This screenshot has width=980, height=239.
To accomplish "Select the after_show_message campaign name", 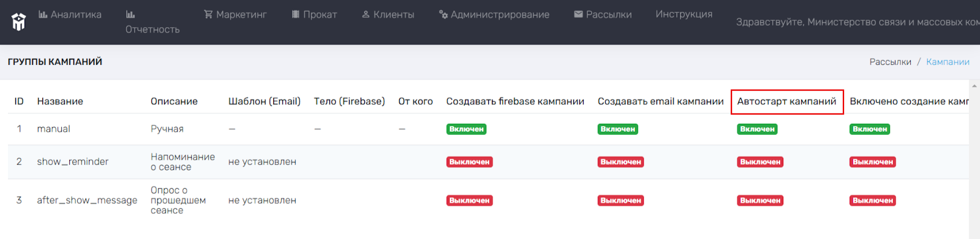I will point(87,200).
